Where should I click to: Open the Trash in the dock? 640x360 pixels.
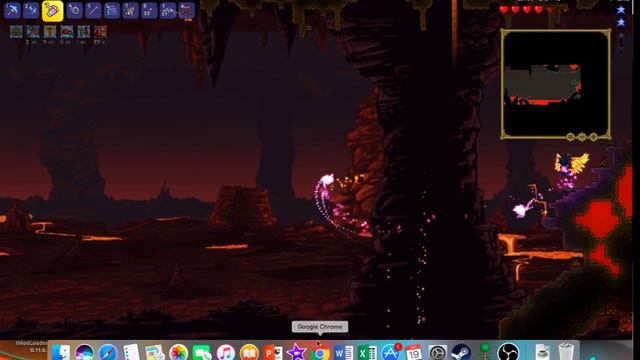point(566,352)
